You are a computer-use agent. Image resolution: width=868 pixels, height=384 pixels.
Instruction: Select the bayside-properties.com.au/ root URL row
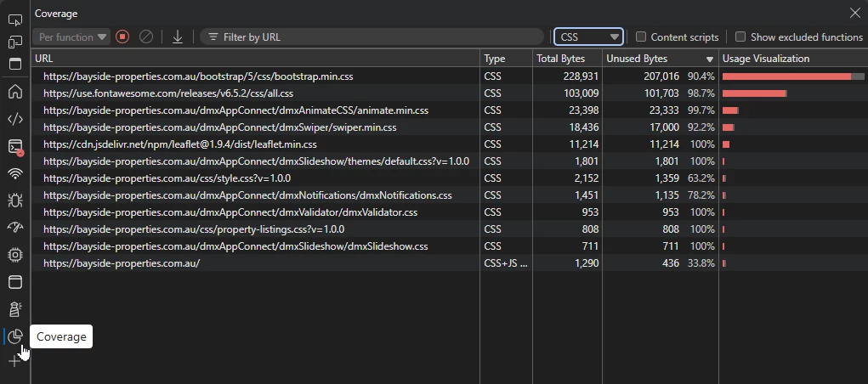[x=450, y=263]
